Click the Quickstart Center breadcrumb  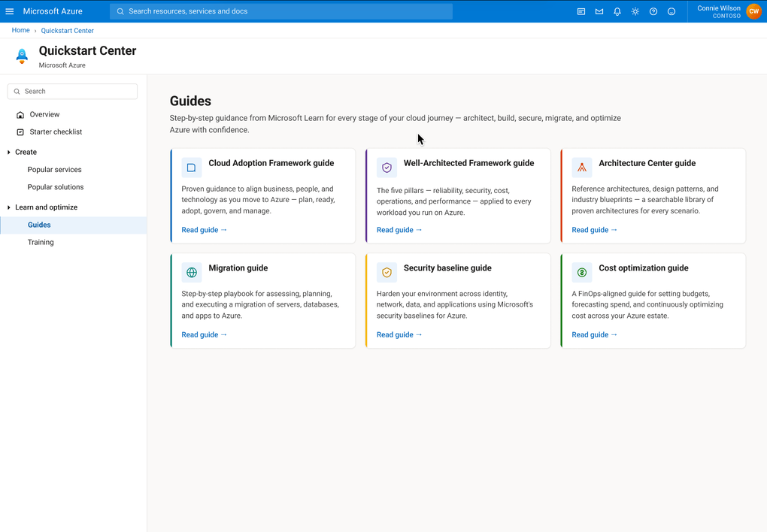click(x=67, y=30)
